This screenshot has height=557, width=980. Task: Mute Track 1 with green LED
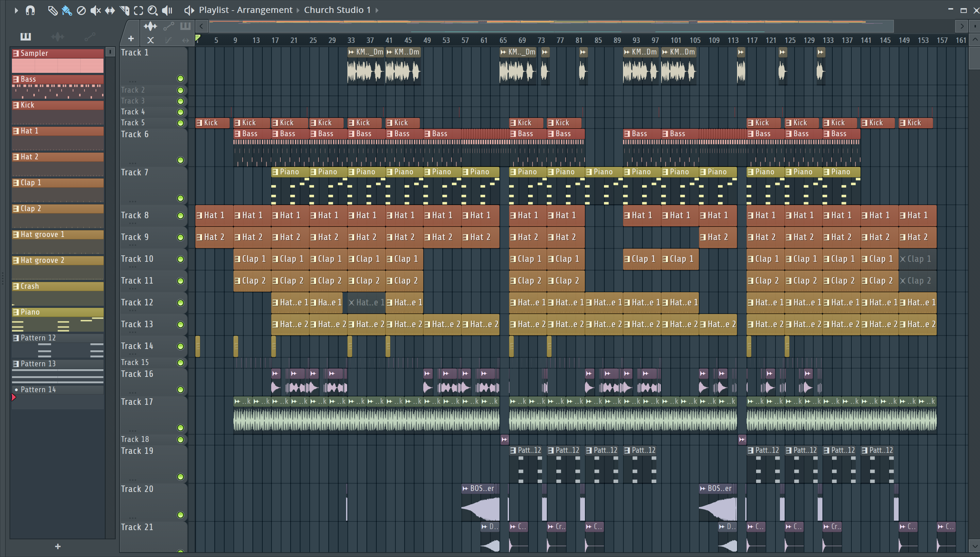point(180,79)
